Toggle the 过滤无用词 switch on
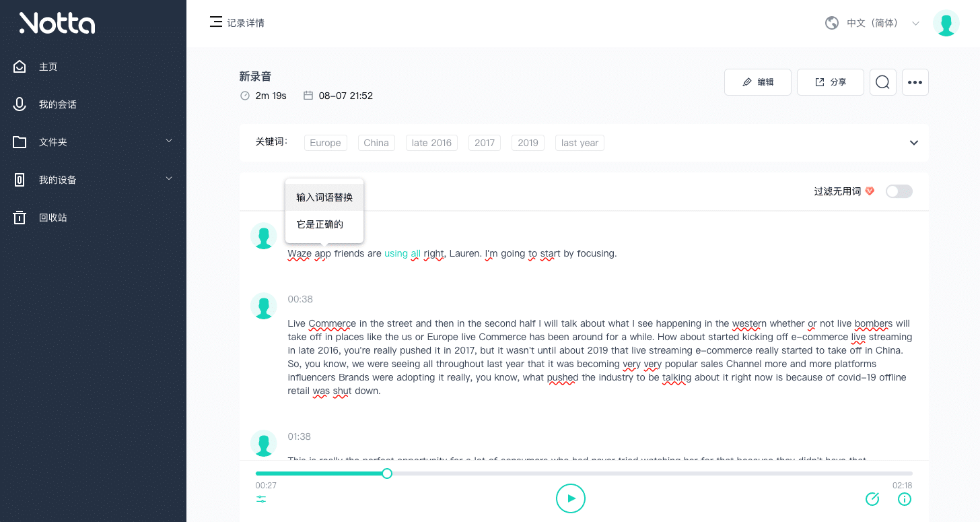The height and width of the screenshot is (522, 980). [899, 191]
